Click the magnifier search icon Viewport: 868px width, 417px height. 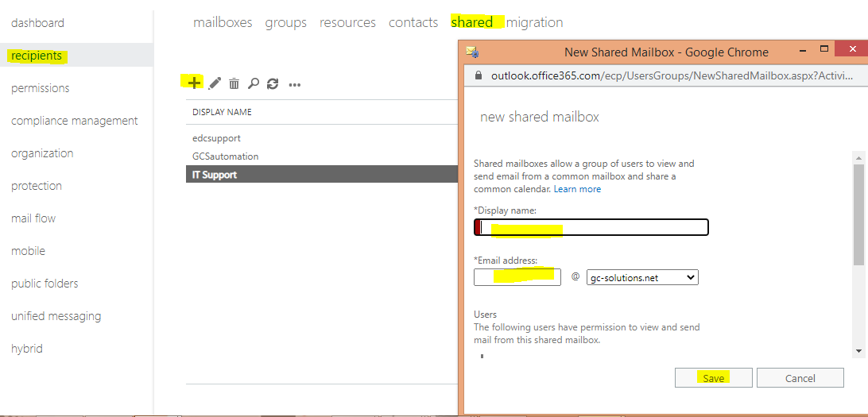click(253, 83)
